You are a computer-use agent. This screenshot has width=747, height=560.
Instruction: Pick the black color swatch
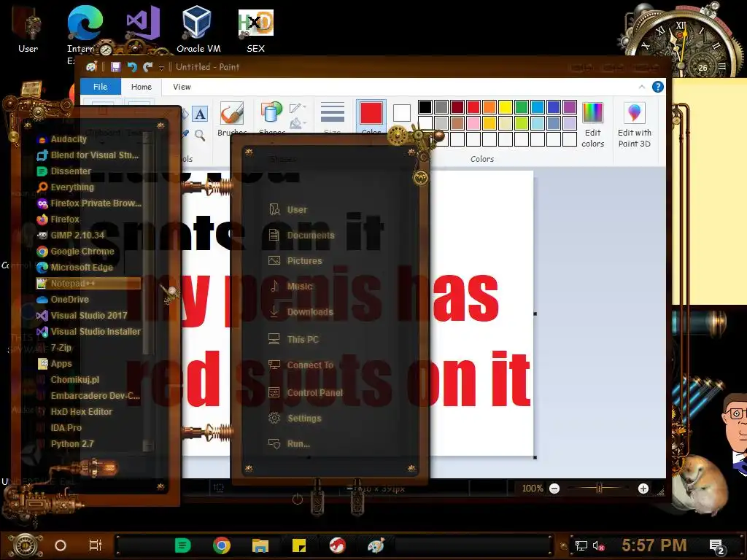(425, 107)
